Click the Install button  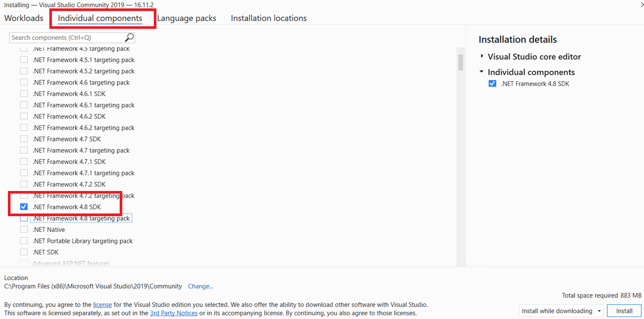pyautogui.click(x=624, y=311)
